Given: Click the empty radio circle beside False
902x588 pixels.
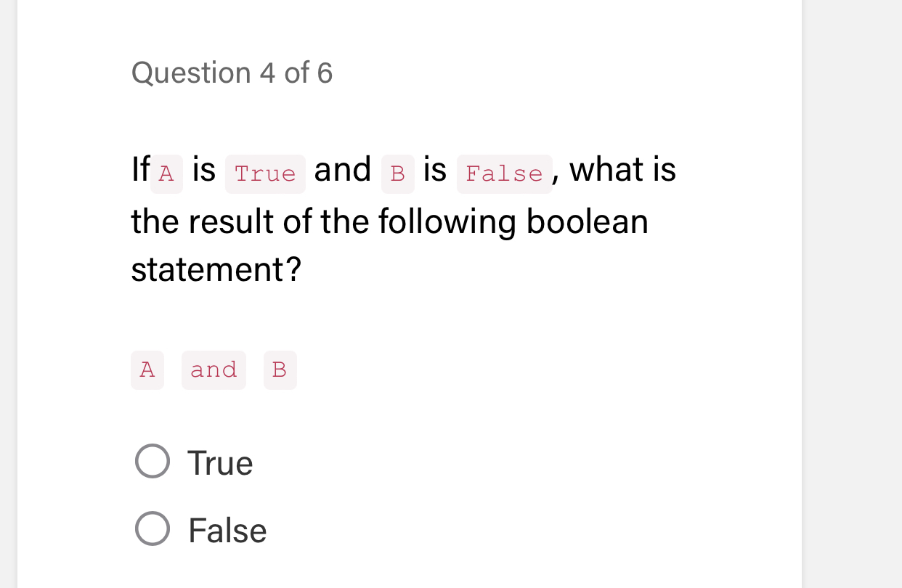Looking at the screenshot, I should [x=151, y=529].
